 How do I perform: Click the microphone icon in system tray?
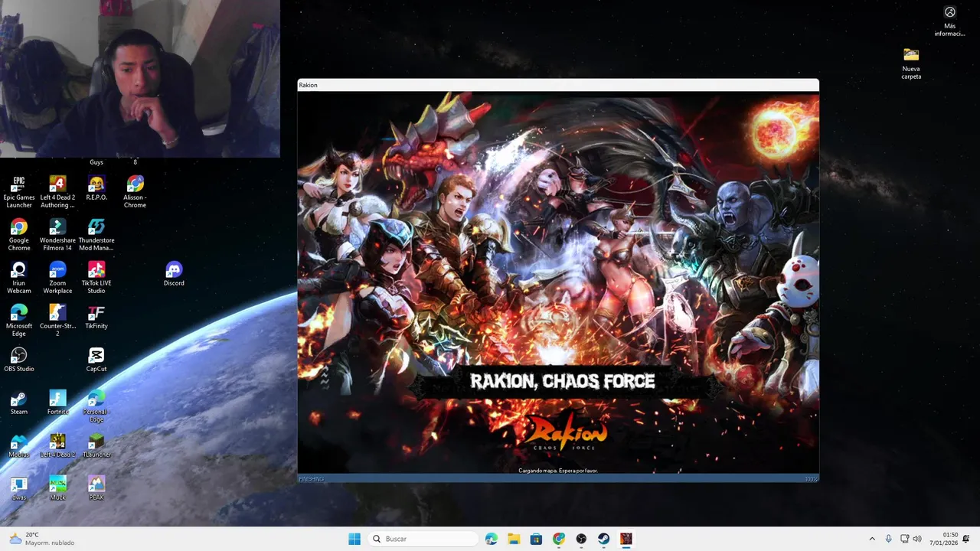click(x=889, y=539)
